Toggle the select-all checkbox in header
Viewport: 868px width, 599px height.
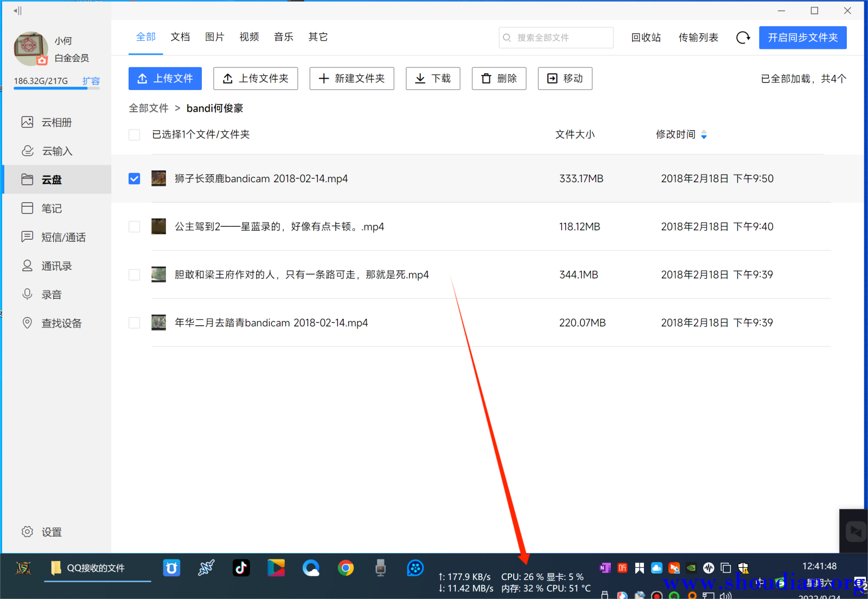(135, 134)
